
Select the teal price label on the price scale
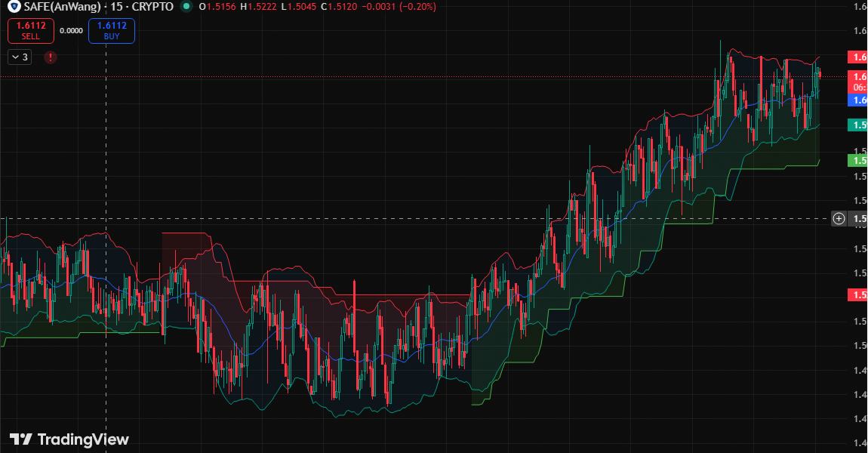point(857,125)
